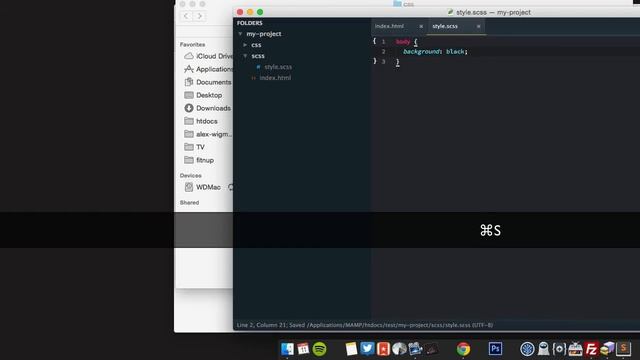Click the 'body' selector on line 1

click(x=403, y=41)
